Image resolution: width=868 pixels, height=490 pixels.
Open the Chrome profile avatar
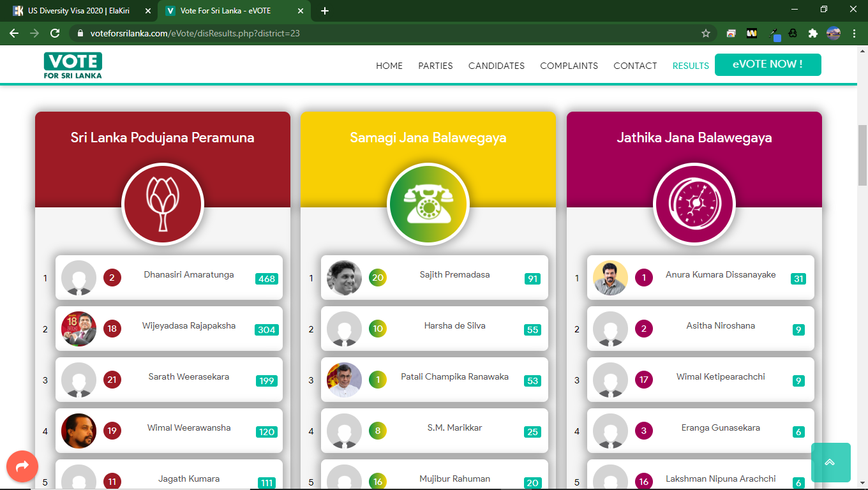tap(834, 33)
